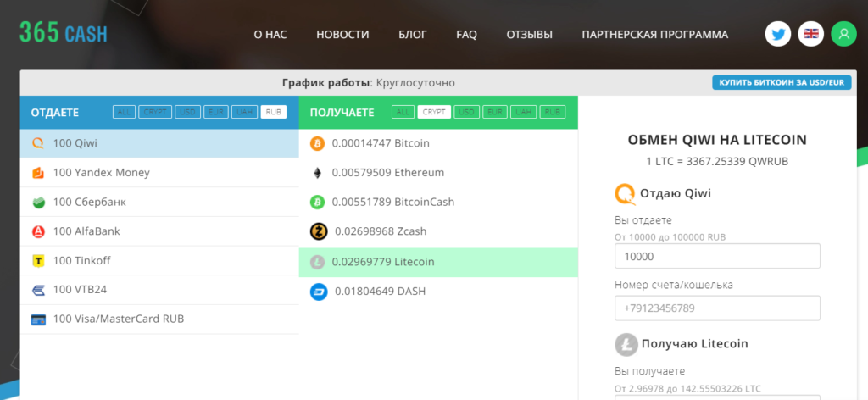Filter ПОЛУЧАЕТЕ list by UAH
The height and width of the screenshot is (400, 868).
(523, 112)
